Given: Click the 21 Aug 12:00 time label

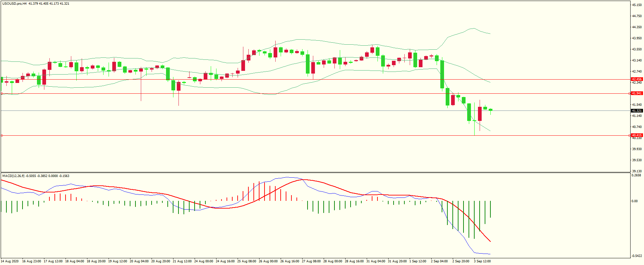Looking at the screenshot, I should [182, 261].
